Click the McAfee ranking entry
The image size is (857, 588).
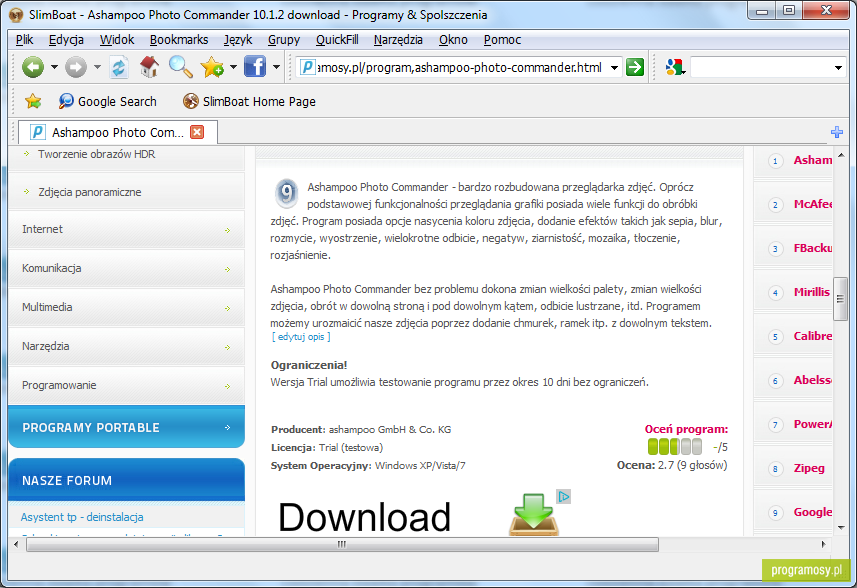coord(813,204)
